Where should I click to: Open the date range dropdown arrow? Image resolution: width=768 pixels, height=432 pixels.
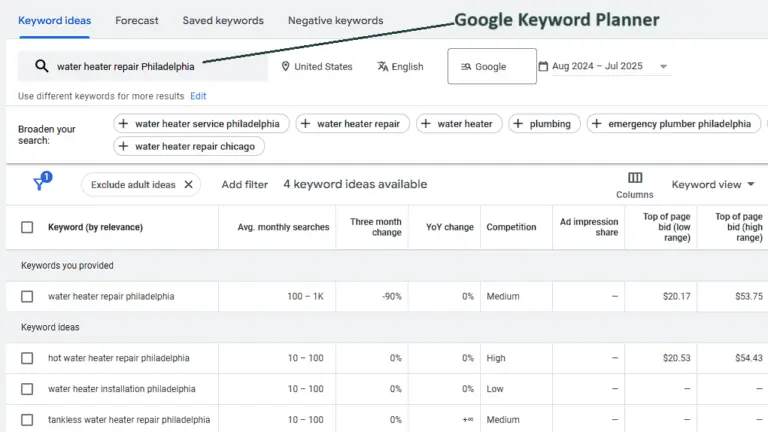[664, 67]
